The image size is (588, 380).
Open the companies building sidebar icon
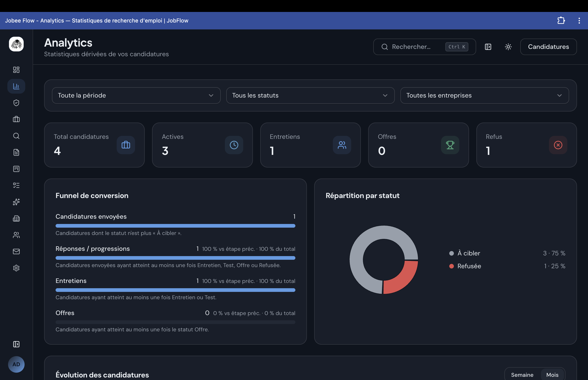coord(16,218)
